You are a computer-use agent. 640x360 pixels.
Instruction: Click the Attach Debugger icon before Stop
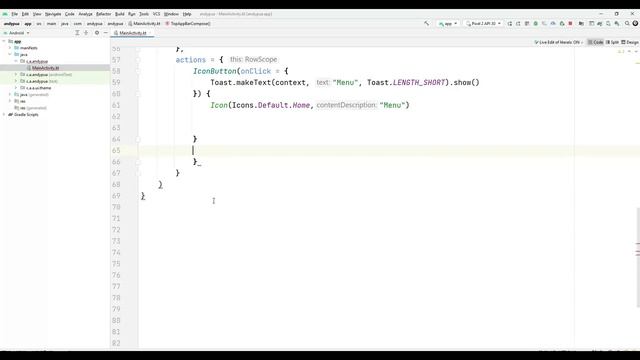tap(562, 24)
